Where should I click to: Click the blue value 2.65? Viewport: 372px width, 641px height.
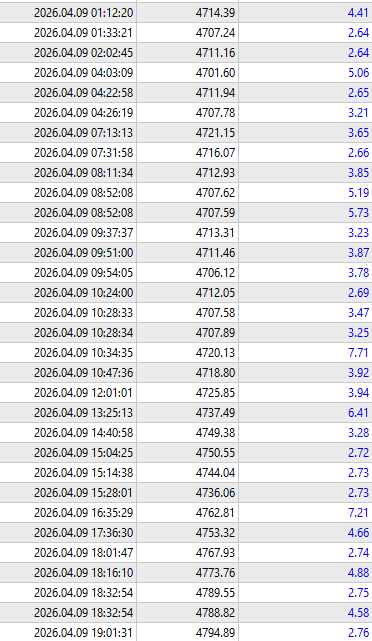click(359, 93)
